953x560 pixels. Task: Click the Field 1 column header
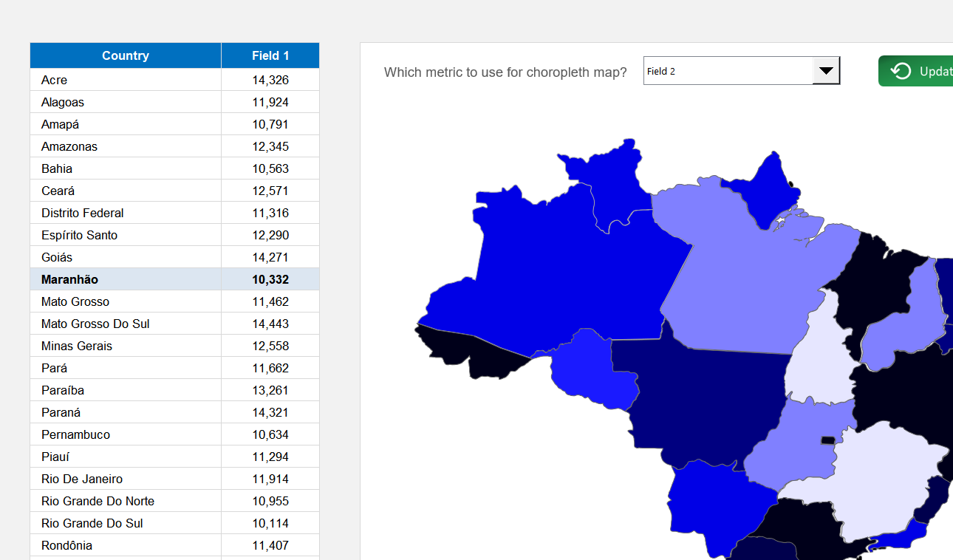[x=270, y=55]
